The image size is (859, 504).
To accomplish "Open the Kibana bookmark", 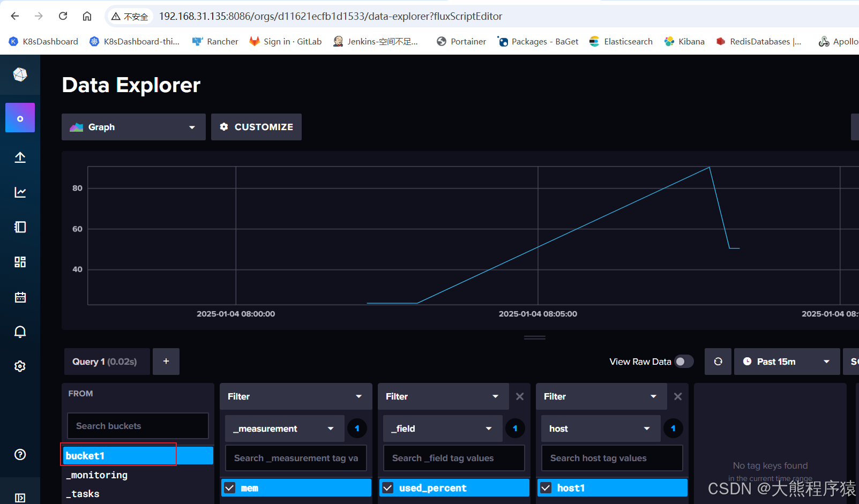I will pyautogui.click(x=684, y=41).
